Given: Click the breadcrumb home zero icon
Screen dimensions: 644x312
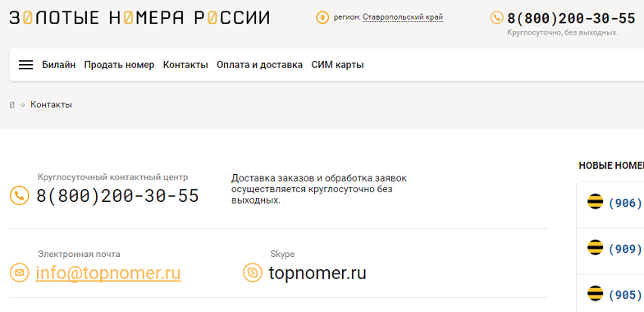Looking at the screenshot, I should [12, 105].
